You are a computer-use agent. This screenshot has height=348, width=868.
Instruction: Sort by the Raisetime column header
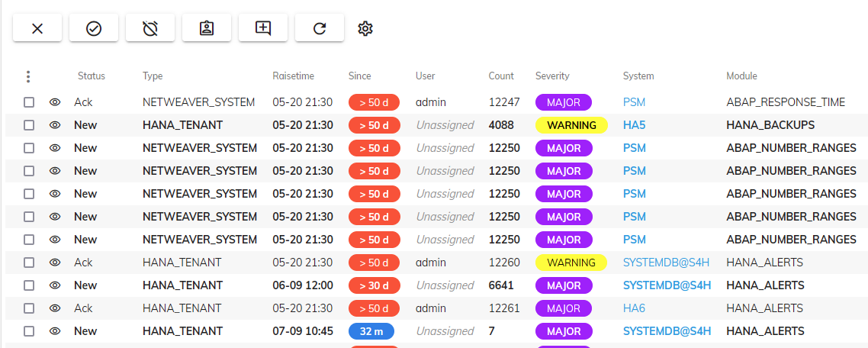point(293,76)
